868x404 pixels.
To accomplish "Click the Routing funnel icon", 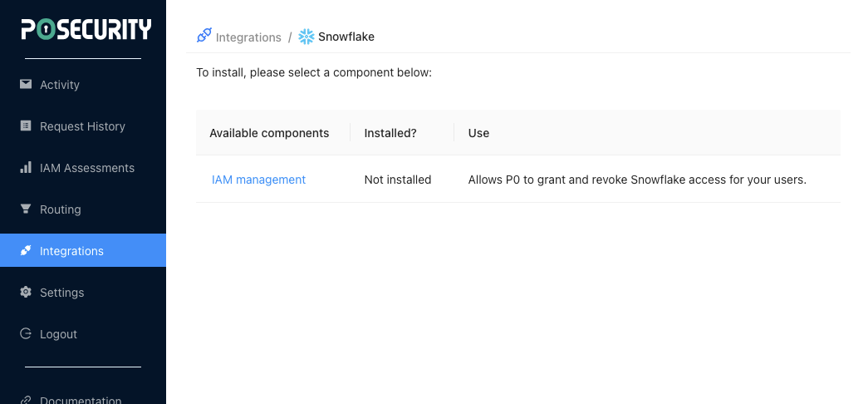I will pyautogui.click(x=26, y=209).
